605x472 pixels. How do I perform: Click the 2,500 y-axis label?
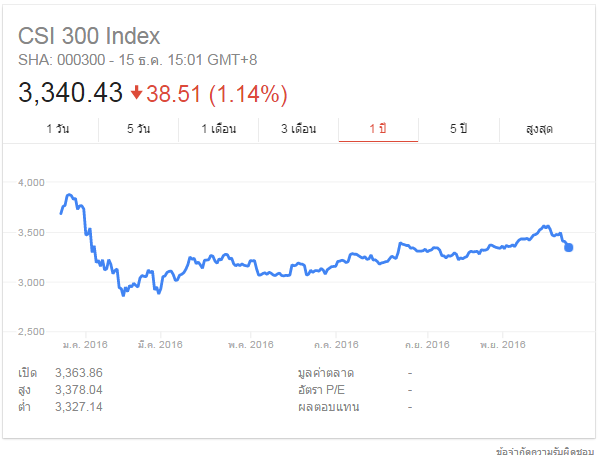tap(32, 331)
